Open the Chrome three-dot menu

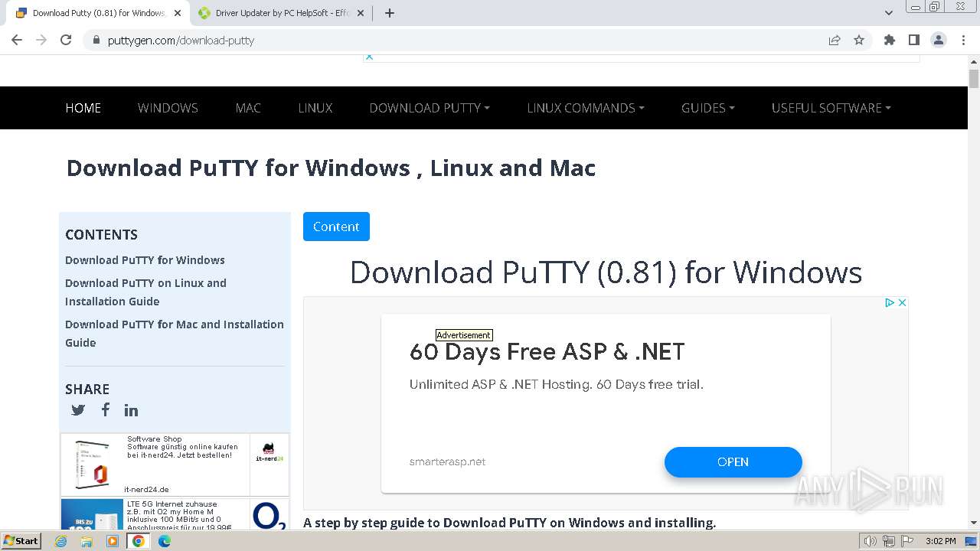963,40
